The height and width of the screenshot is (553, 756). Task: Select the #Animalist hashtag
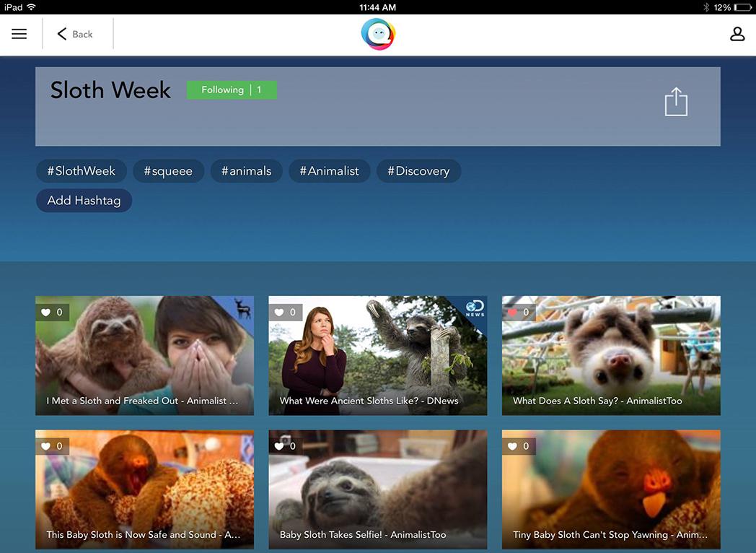pos(329,171)
